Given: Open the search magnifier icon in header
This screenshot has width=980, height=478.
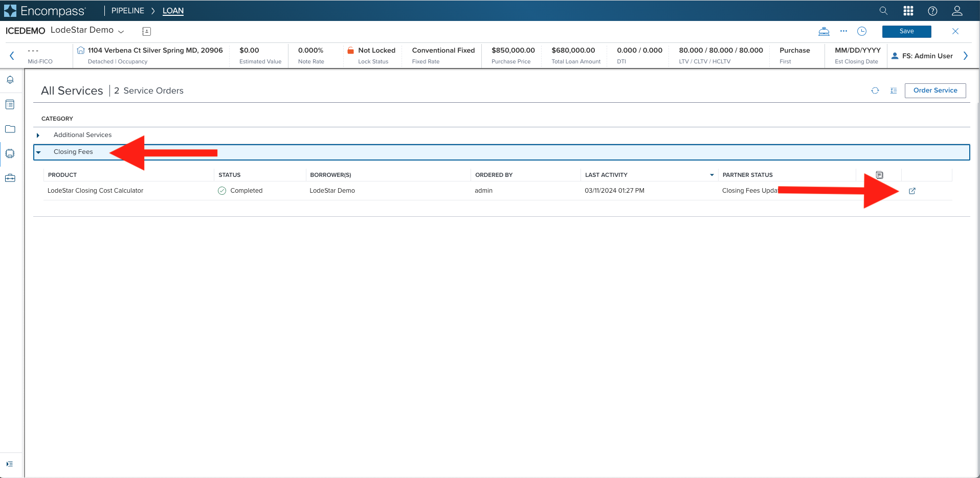Looking at the screenshot, I should tap(883, 11).
